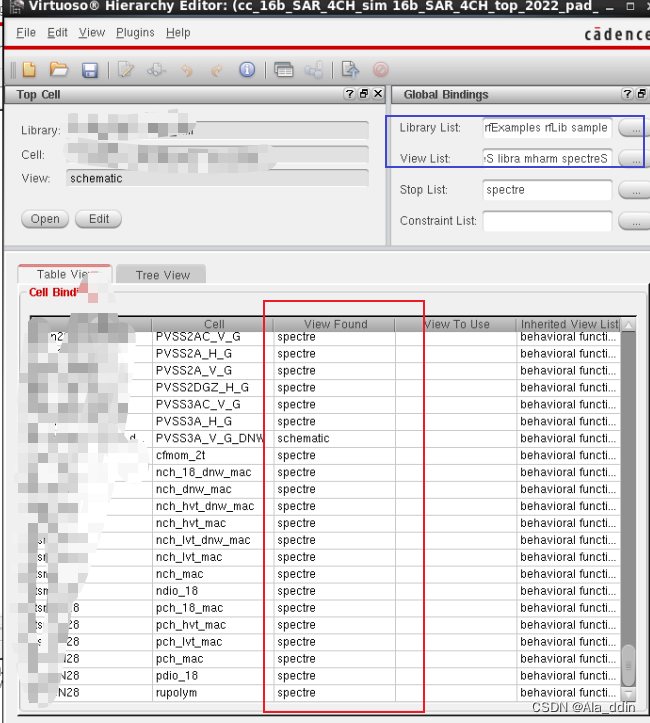Browse Library List with ellipsis button
This screenshot has height=723, width=650.
(x=635, y=128)
